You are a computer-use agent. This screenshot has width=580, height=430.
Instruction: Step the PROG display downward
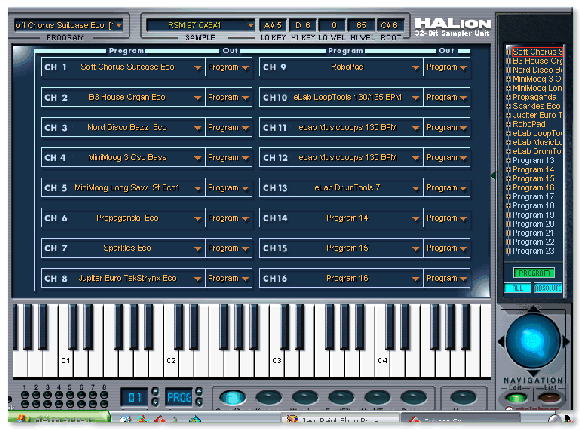[199, 401]
